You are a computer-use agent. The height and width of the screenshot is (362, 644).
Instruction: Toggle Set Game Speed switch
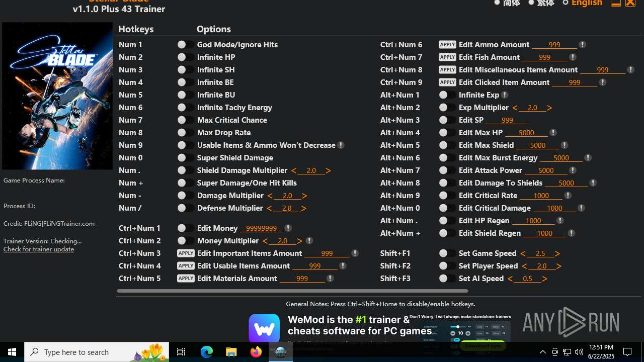point(447,253)
